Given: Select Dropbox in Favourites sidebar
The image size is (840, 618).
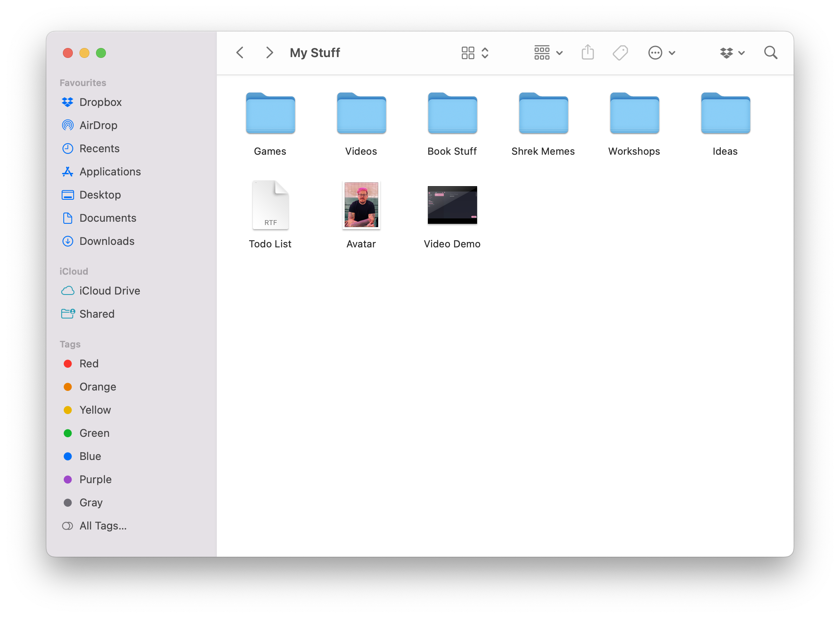Looking at the screenshot, I should [100, 102].
